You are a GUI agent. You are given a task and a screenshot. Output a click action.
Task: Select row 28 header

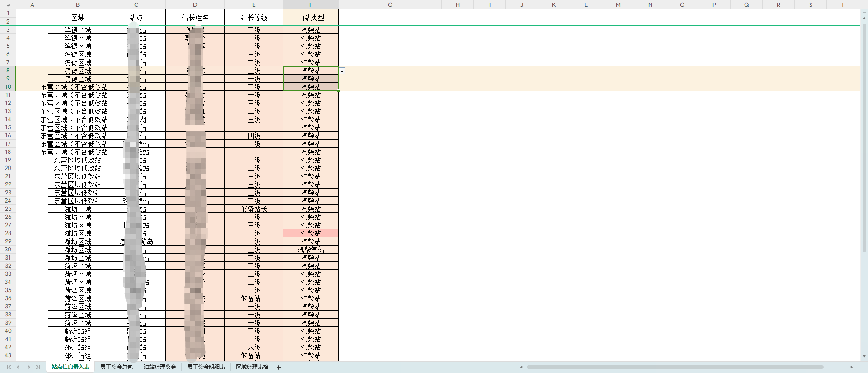point(8,233)
